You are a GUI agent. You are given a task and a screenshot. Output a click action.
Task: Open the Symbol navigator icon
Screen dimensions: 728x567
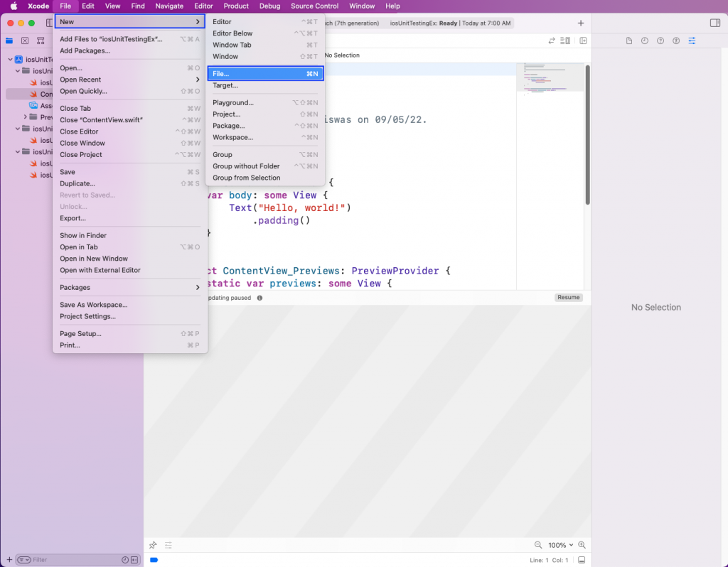pos(41,40)
